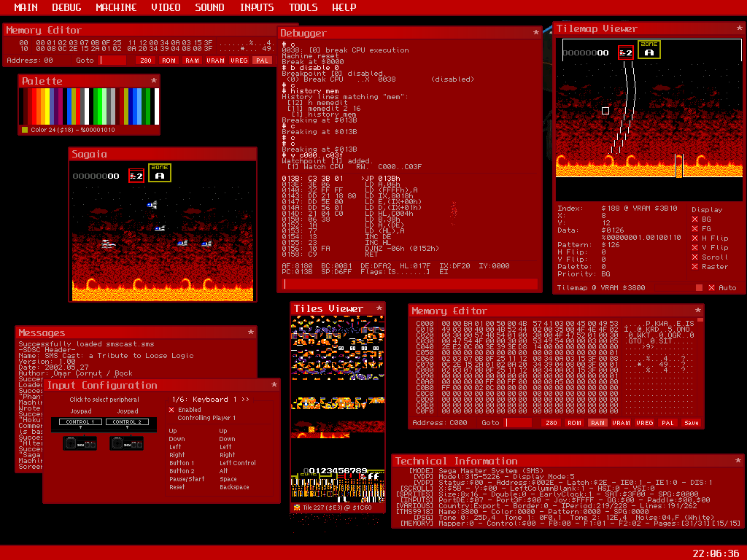Click the Tile 227 ($E3) status text
Screen dimensions: 747x560
[337, 507]
